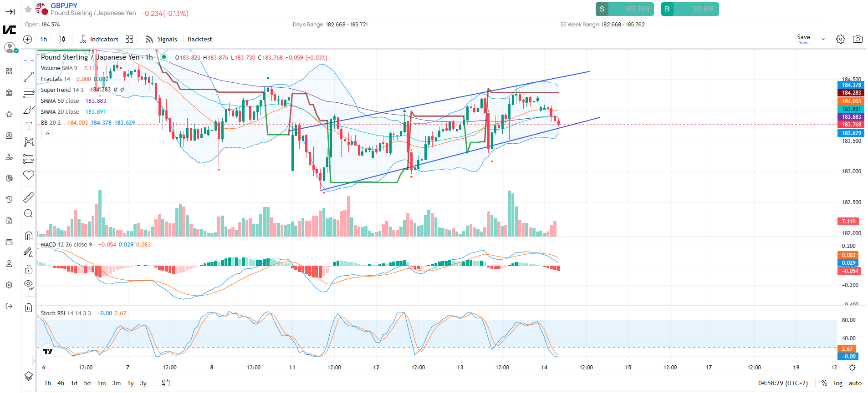The width and height of the screenshot is (868, 393).
Task: Select the brush drawing tool
Action: [29, 110]
